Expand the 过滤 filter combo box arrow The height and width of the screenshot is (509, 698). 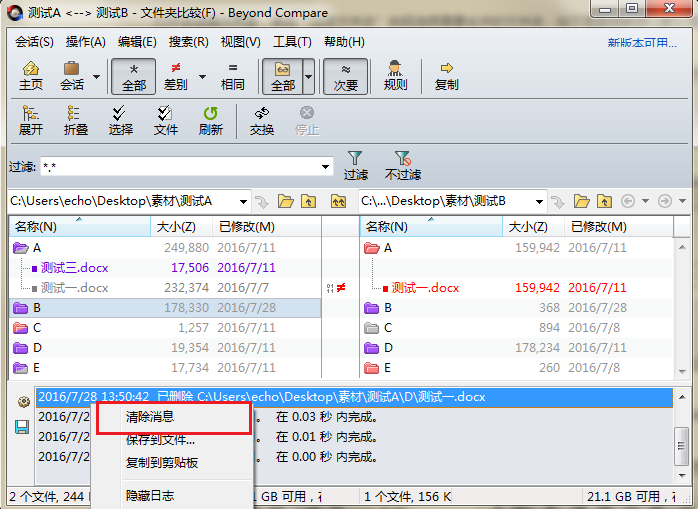click(x=325, y=167)
